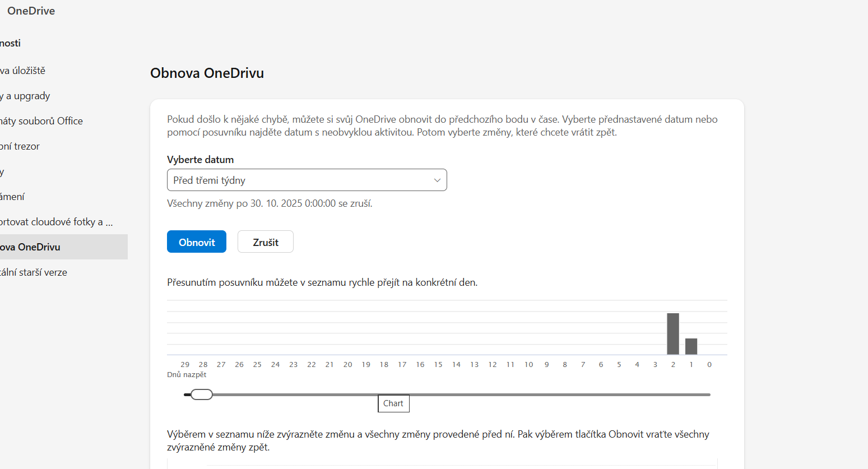Click the "Přesunutím posuvníku" instruction text

(322, 282)
